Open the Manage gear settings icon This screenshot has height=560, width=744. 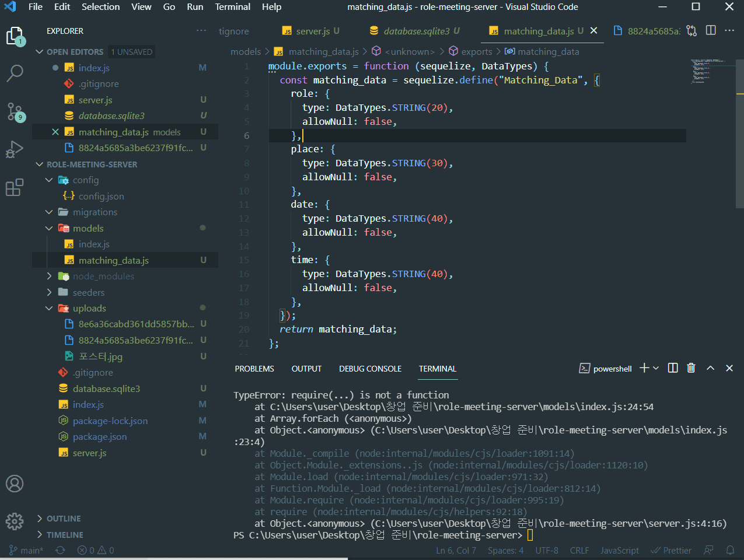tap(15, 521)
